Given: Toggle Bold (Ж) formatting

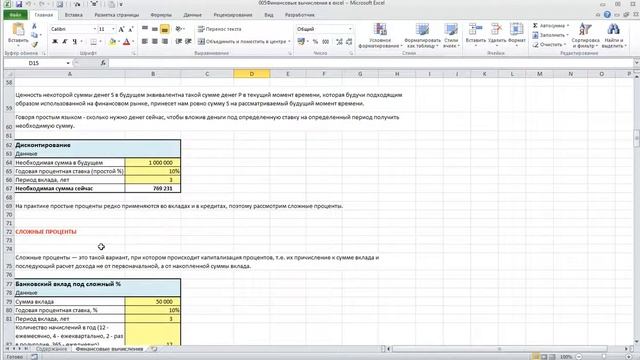Looking at the screenshot, I should [x=55, y=42].
